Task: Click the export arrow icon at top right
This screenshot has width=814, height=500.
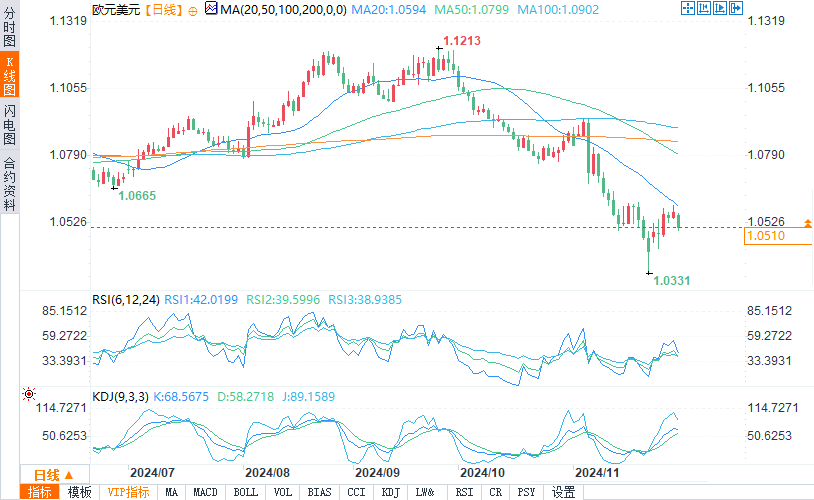Action: (x=736, y=8)
